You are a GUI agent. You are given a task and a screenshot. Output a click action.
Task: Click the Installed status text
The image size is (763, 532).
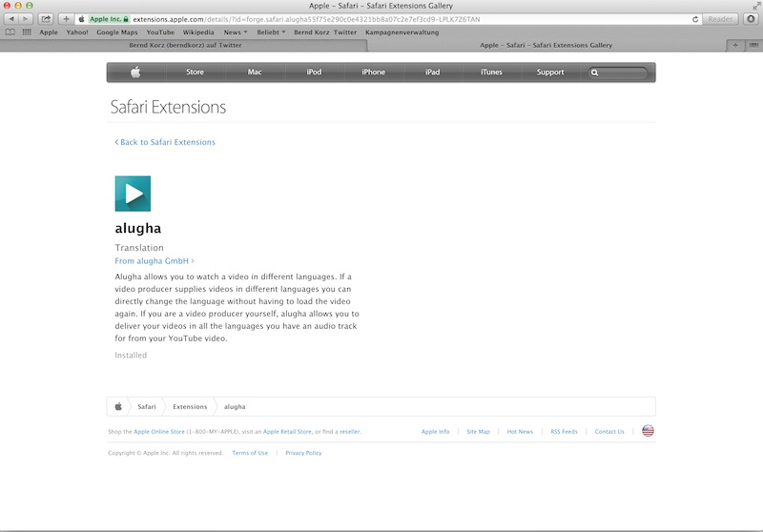tap(131, 355)
